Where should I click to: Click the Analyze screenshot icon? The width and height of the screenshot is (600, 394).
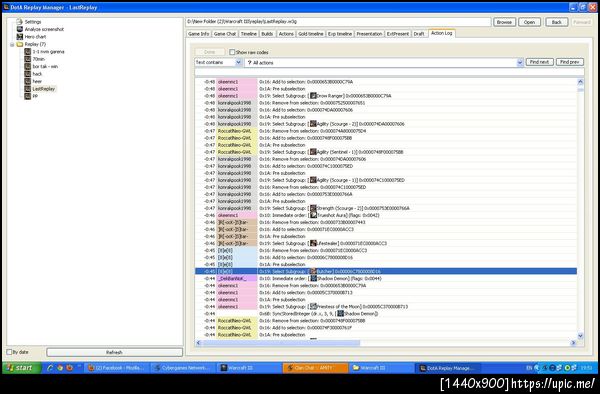coord(20,29)
